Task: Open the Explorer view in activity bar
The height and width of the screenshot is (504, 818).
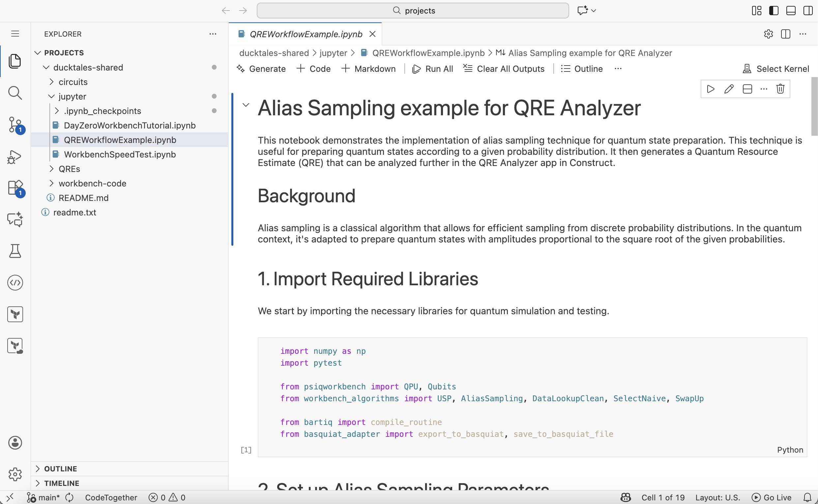Action: coord(15,61)
